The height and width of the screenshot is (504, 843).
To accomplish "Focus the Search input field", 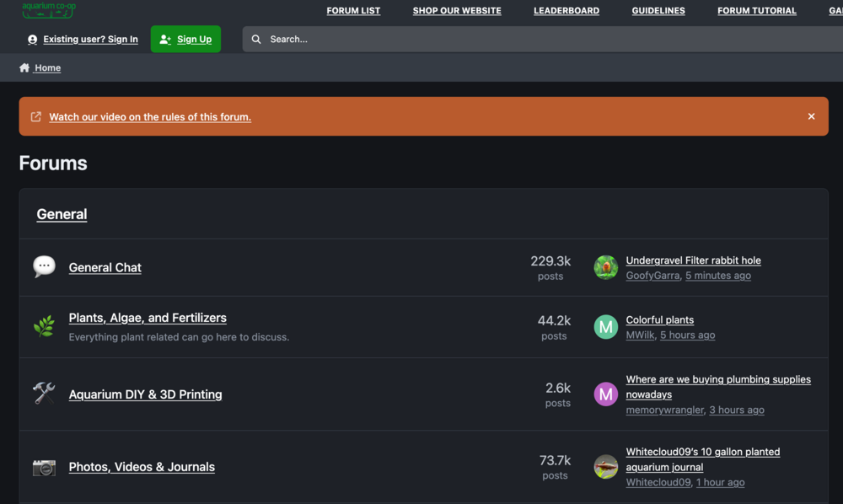I will [543, 40].
